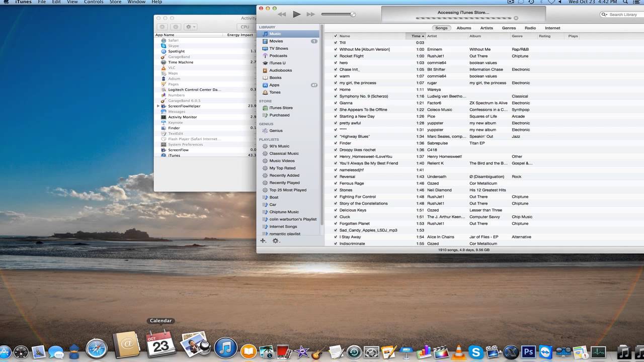This screenshot has height=362, width=644.
Task: Open iBooks from the Dock
Action: (249, 352)
